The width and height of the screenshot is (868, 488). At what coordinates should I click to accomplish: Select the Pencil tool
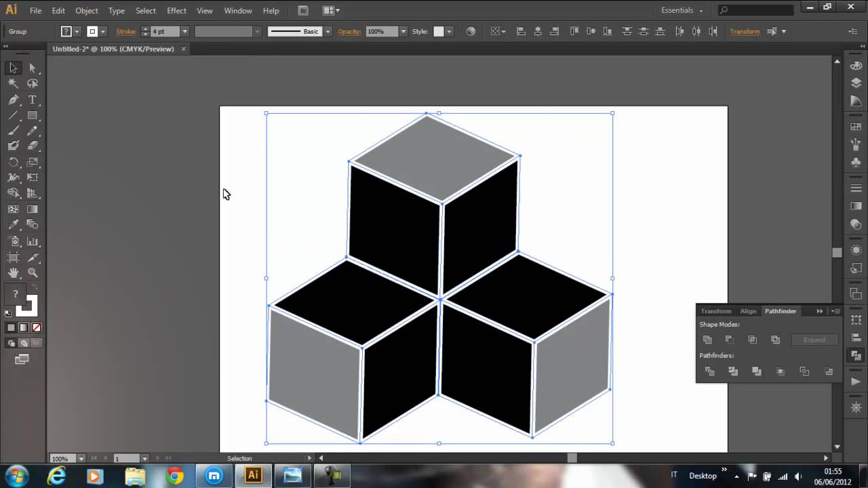[x=32, y=131]
